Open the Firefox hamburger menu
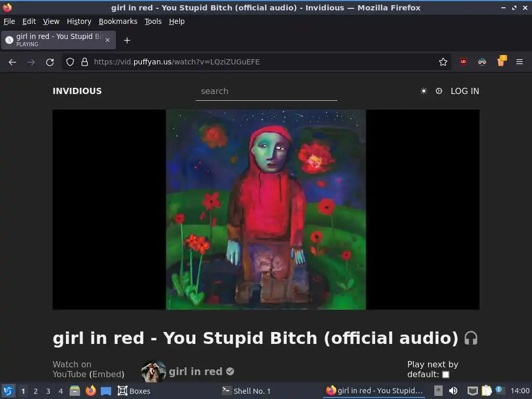The width and height of the screenshot is (532, 399). point(519,62)
